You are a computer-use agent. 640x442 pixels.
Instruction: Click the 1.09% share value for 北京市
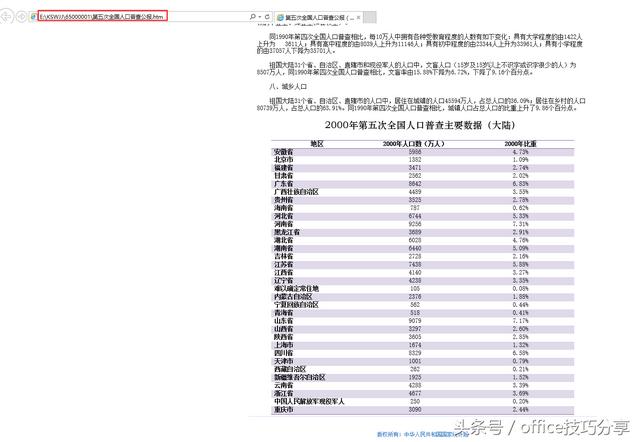(x=520, y=160)
